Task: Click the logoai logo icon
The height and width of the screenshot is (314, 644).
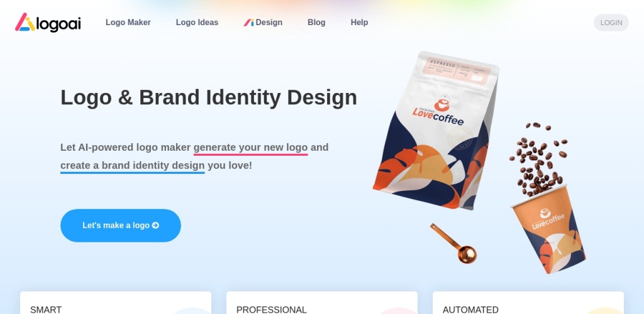Action: tap(25, 22)
